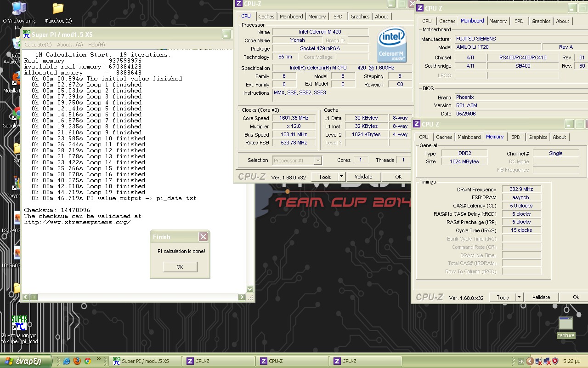Click the taskbar clock showing 5:22 μμ
588x368 pixels.
coord(573,362)
